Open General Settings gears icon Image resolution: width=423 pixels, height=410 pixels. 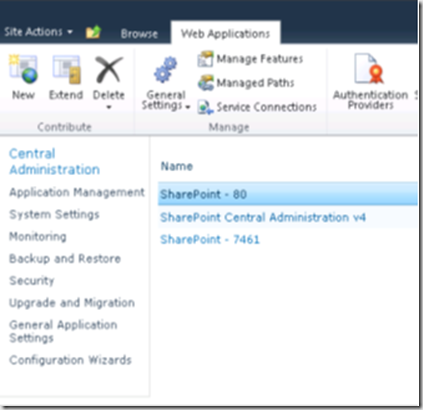(165, 70)
